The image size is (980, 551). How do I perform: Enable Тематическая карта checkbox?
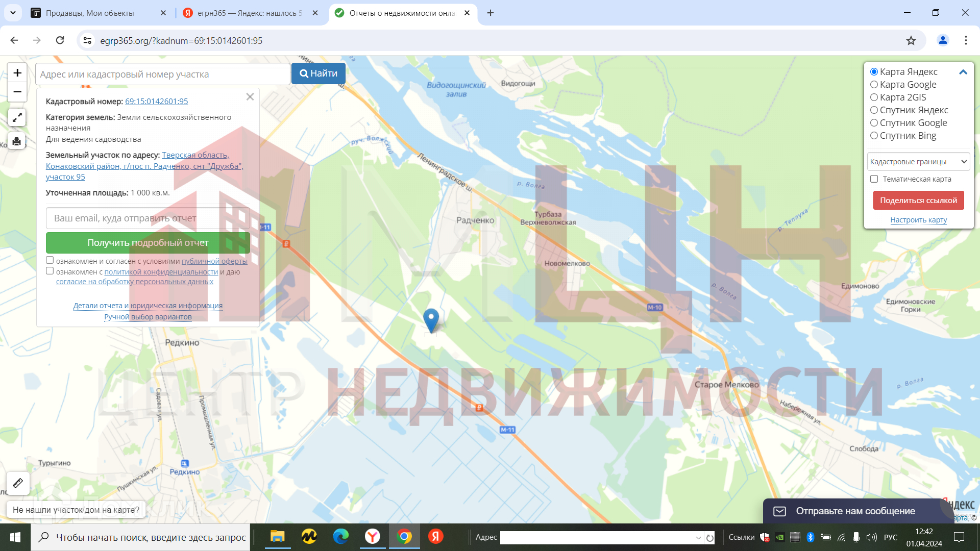pos(874,179)
